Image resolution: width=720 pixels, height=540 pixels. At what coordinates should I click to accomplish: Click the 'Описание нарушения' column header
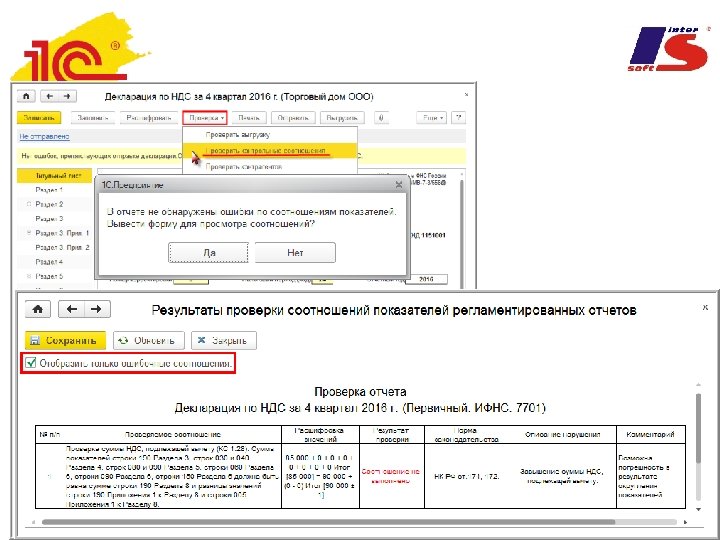pos(562,434)
